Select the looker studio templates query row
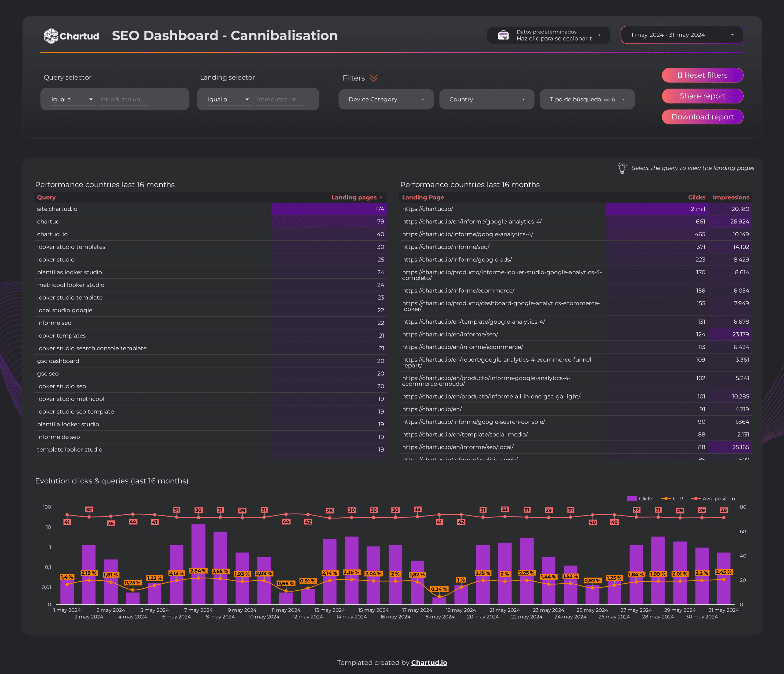The image size is (784, 674). tap(71, 247)
